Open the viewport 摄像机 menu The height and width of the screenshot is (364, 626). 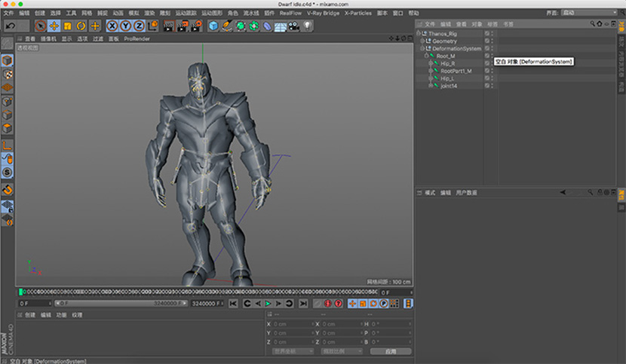click(48, 38)
